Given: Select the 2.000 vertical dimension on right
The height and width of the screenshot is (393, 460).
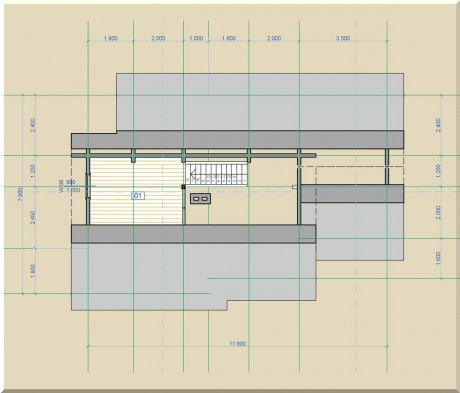Looking at the screenshot, I should [x=438, y=212].
